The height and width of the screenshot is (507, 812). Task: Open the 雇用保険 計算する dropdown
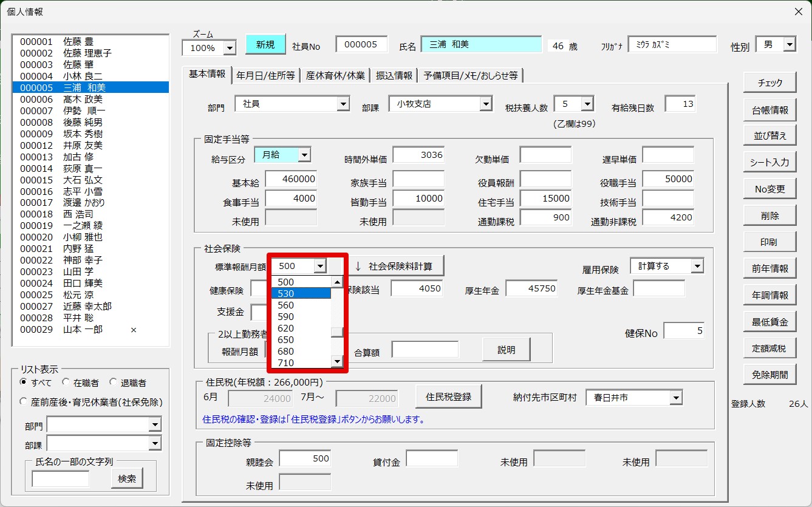tap(697, 266)
